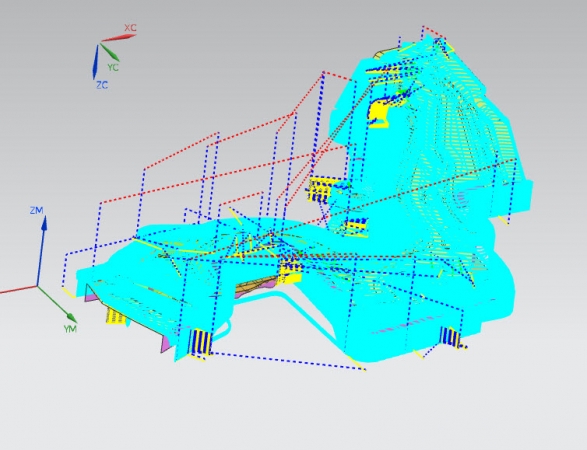Select the MCS origin point
This screenshot has height=450, width=587.
click(x=37, y=286)
